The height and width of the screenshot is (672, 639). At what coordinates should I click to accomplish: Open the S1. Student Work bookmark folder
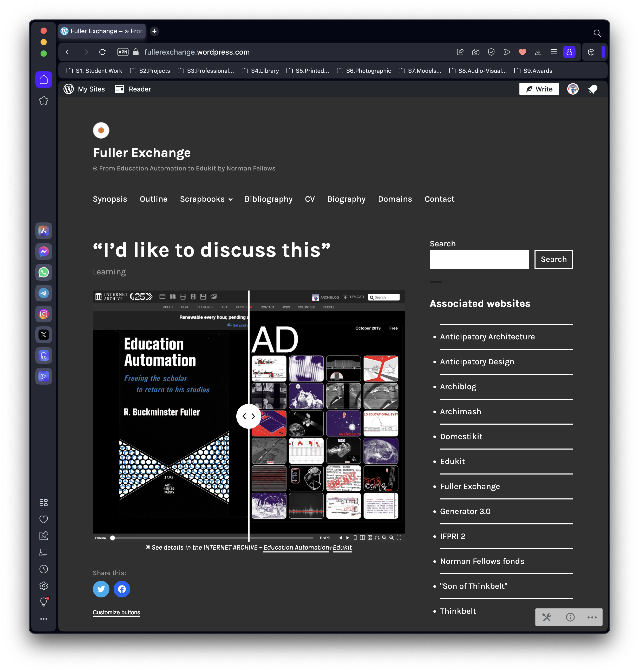94,71
